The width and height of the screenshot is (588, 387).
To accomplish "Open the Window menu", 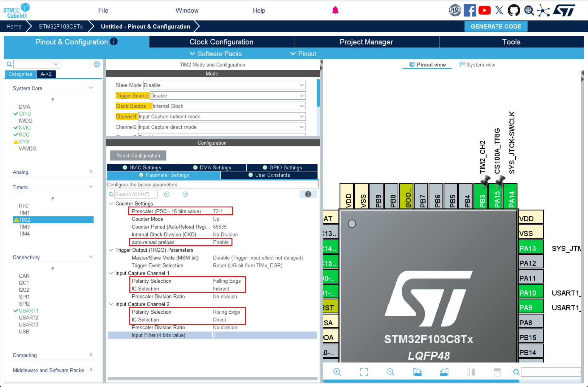I will coord(187,11).
